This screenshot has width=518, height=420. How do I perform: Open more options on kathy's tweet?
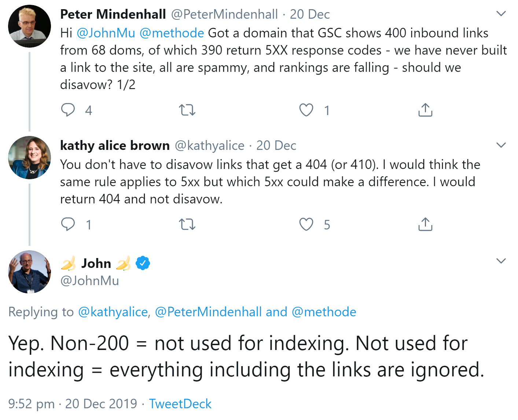[x=501, y=145]
